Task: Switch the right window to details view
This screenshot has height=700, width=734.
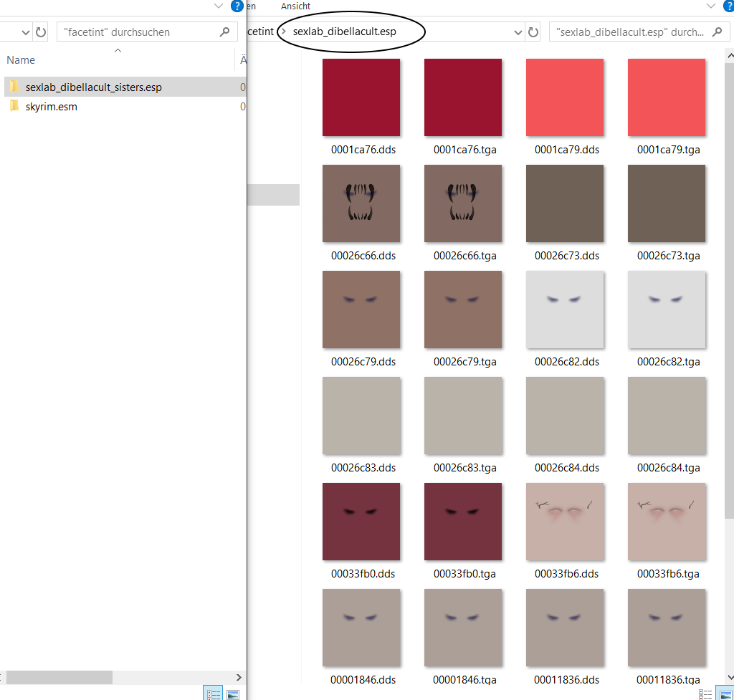Action: pyautogui.click(x=706, y=694)
